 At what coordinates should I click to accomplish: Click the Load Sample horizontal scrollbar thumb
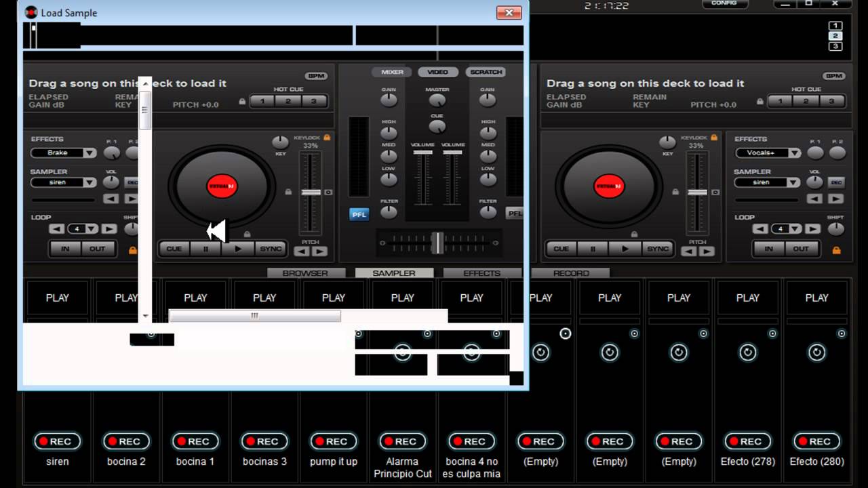(254, 316)
